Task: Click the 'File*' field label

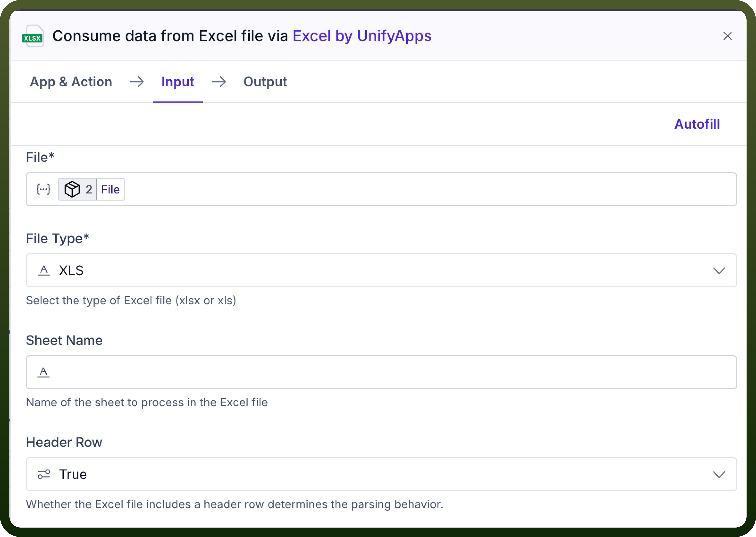Action: (x=40, y=157)
